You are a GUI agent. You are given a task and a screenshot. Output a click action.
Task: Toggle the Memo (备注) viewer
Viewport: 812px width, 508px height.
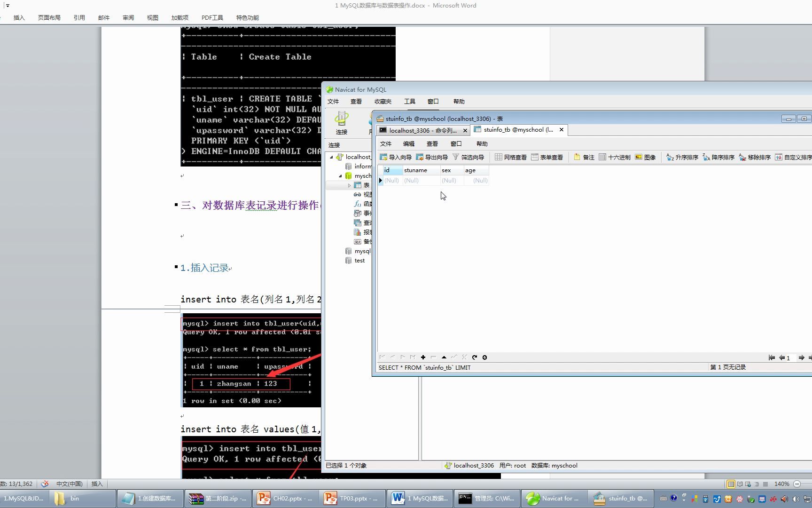click(584, 157)
